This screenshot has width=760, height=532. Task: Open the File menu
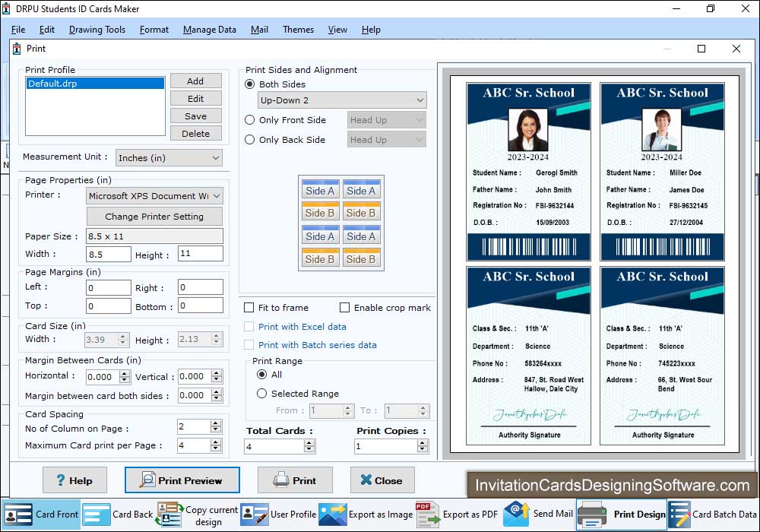click(18, 30)
